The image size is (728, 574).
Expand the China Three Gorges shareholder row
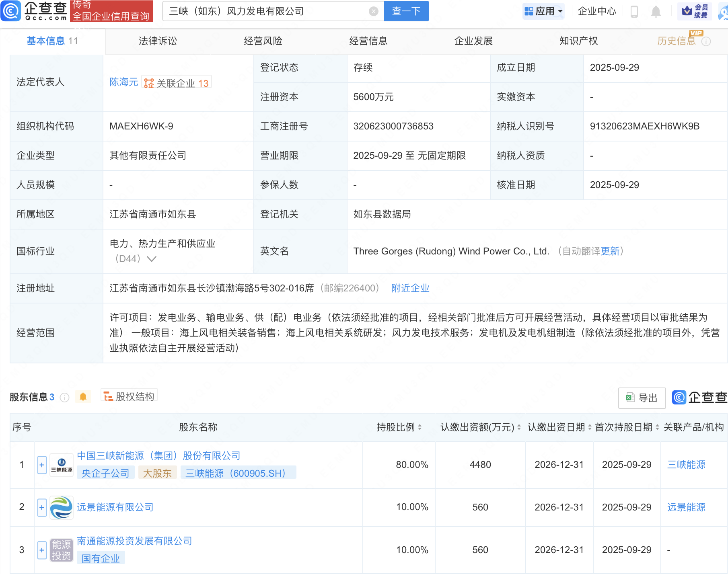pyautogui.click(x=42, y=465)
